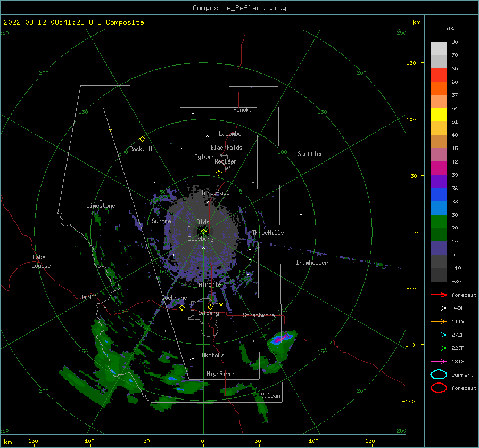Click the dBZ legend heading
The width and height of the screenshot is (479, 448).
pos(451,28)
